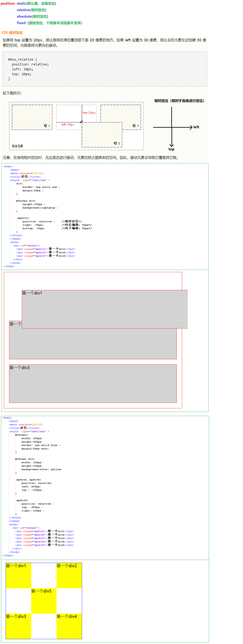243x644 pixels.
Task: Click the "top" axis label below the arrow
Action: (x=171, y=149)
